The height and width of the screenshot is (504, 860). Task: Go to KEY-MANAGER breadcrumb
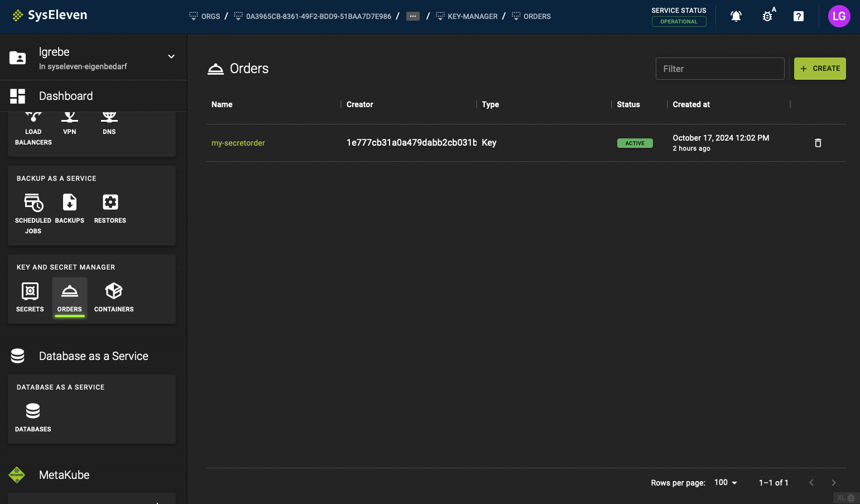467,16
